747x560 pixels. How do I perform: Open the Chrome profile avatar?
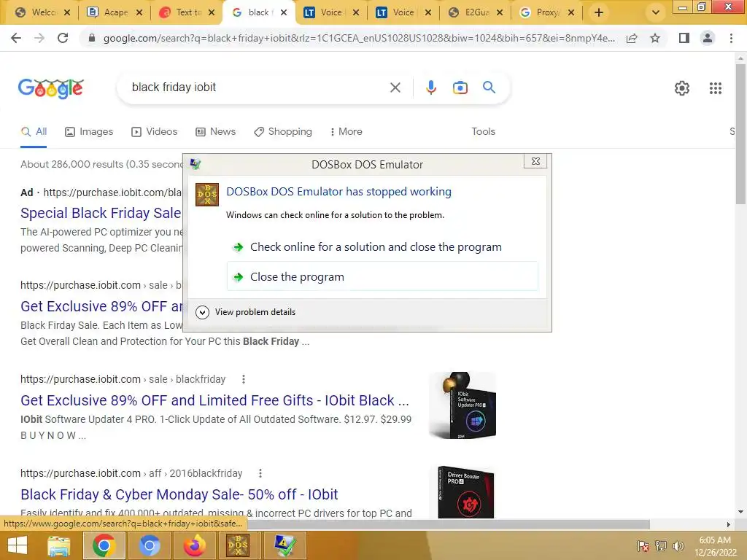708,38
